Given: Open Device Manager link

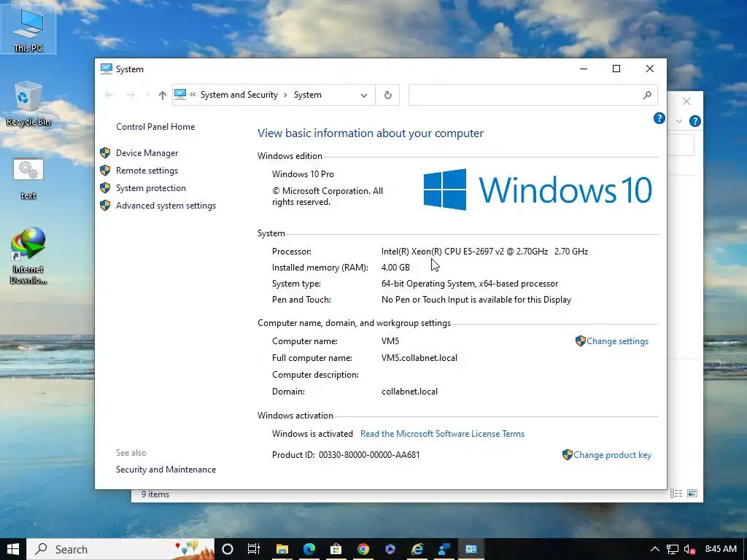Looking at the screenshot, I should point(147,153).
